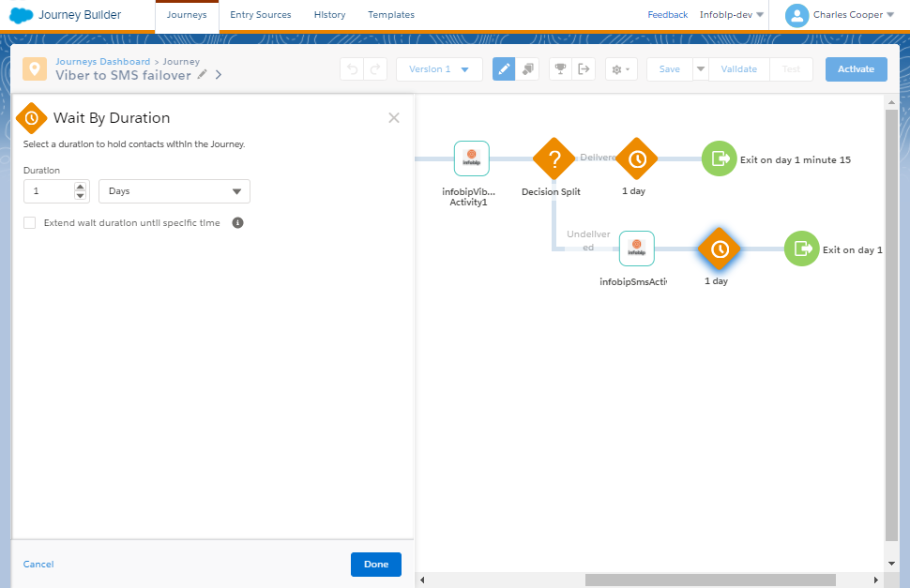Click the exit criteria icon in toolbar
Screen dimensions: 910x588
[584, 69]
